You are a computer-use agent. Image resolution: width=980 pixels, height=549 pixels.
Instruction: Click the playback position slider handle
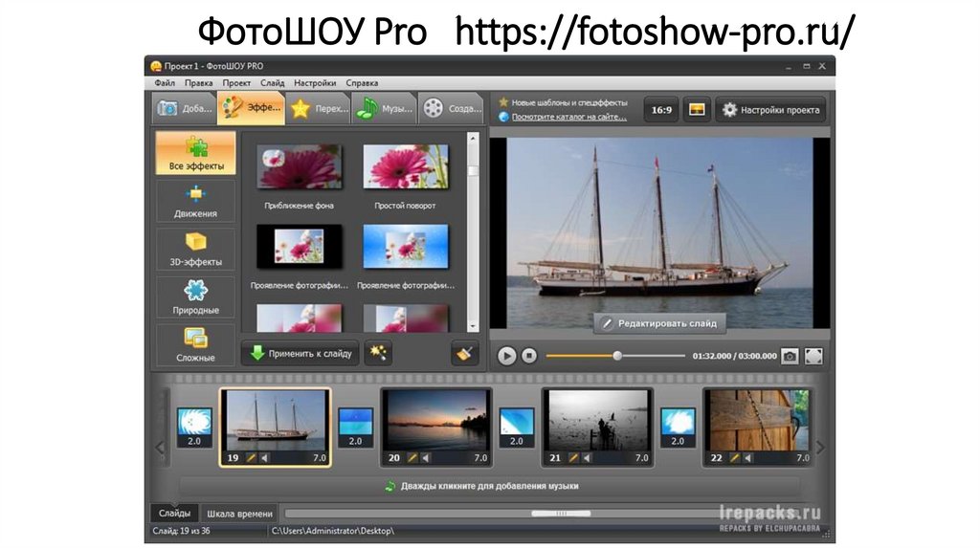point(617,356)
